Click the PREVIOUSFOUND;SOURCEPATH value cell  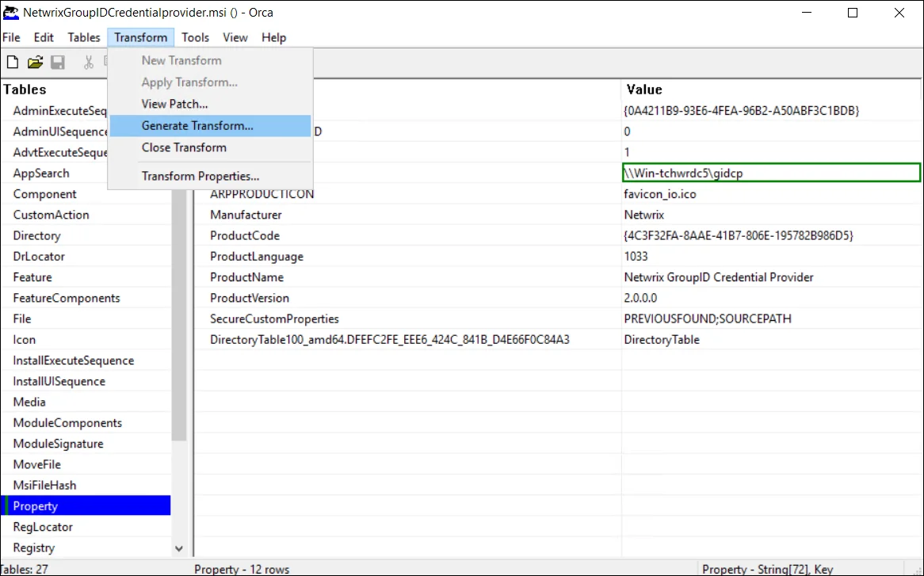708,319
